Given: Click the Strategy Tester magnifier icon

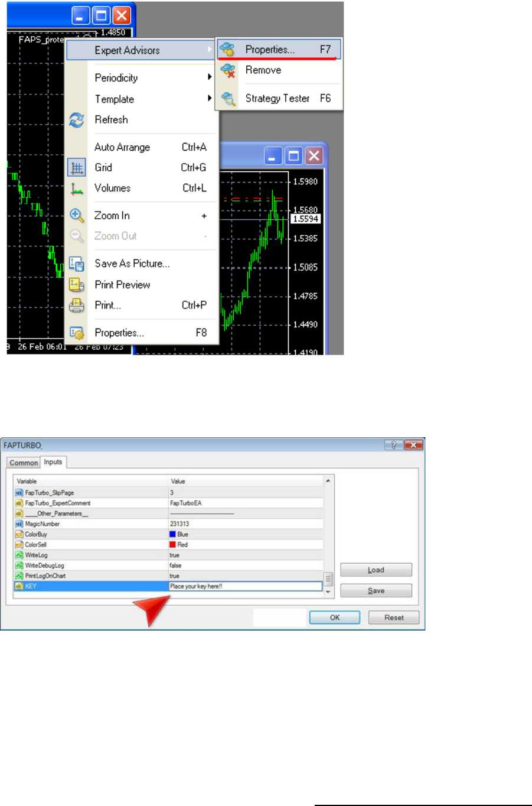Looking at the screenshot, I should pyautogui.click(x=228, y=99).
